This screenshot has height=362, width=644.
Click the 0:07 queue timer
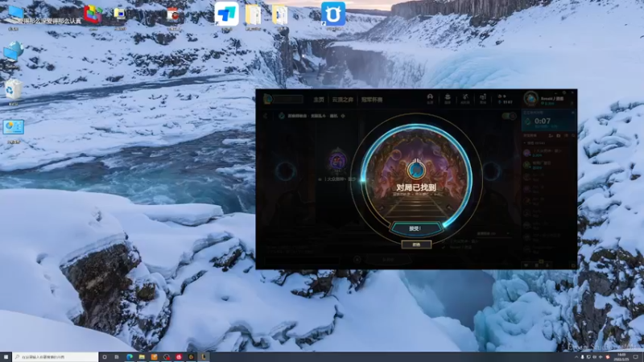[x=543, y=121]
